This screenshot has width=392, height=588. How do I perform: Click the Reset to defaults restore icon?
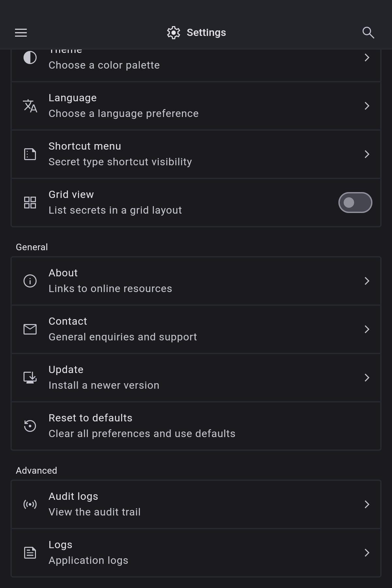30,426
